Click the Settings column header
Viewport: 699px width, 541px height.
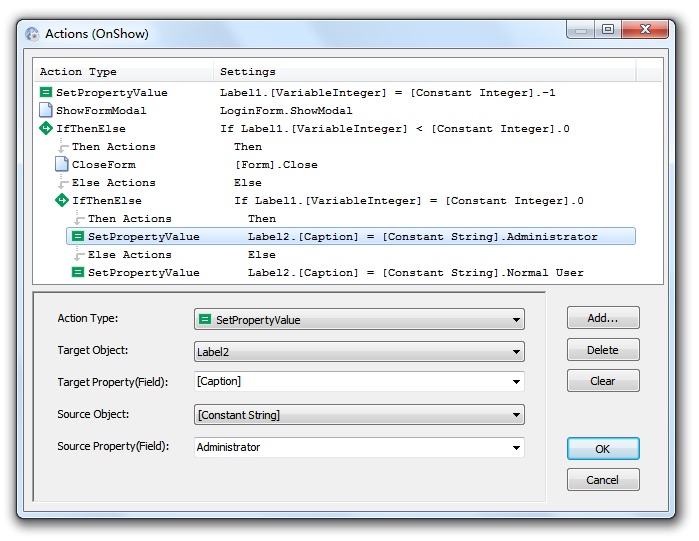[x=424, y=71]
